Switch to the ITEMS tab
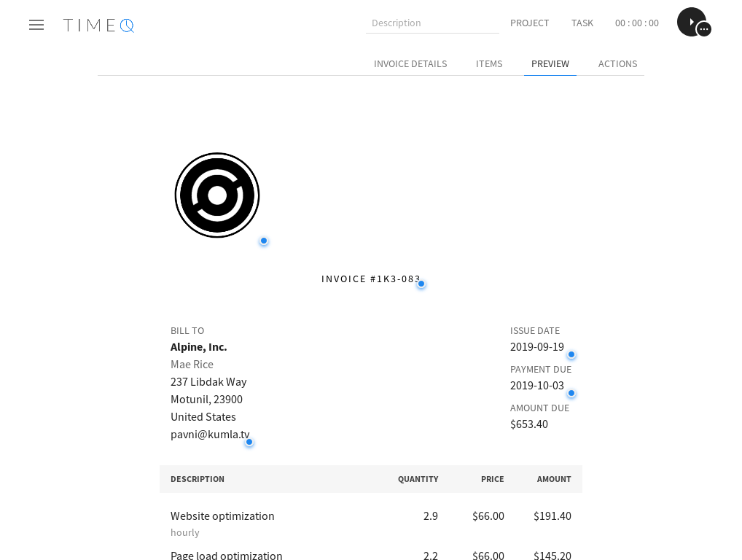 (489, 63)
